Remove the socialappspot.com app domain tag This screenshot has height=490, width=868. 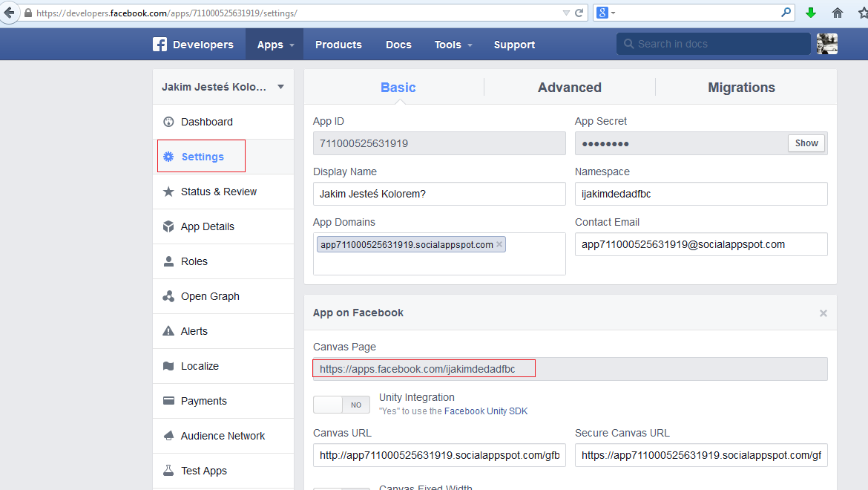[499, 244]
